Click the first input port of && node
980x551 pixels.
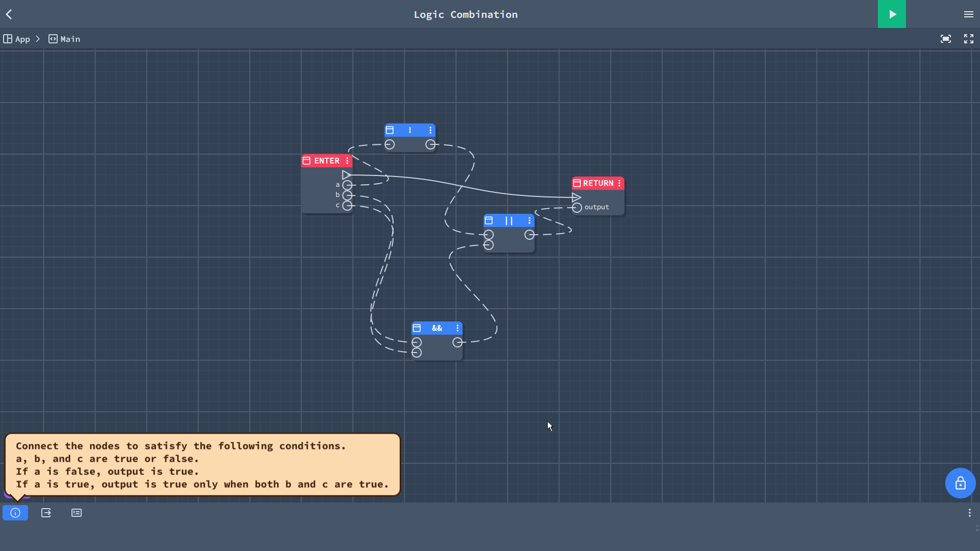[416, 342]
